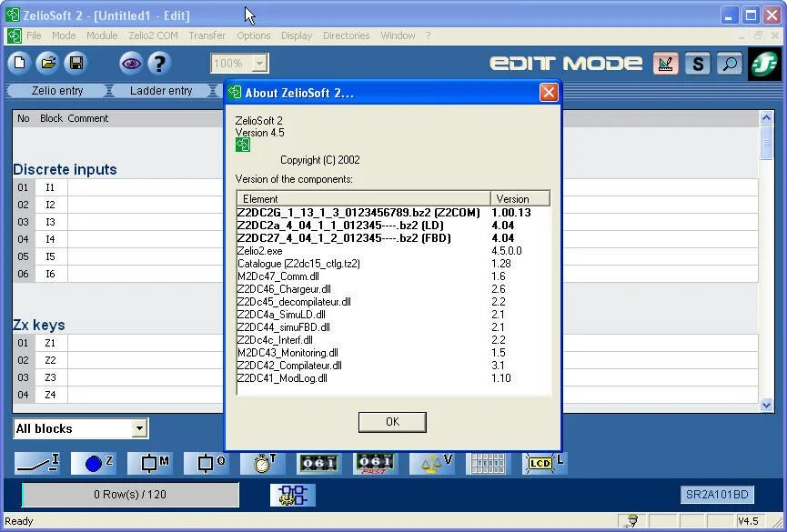Click the Version column header

[x=520, y=199]
